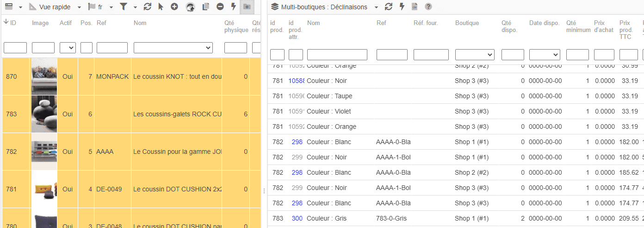This screenshot has height=228, width=644.
Task: Click the PrestaShop puffin icon
Action: pos(190,7)
